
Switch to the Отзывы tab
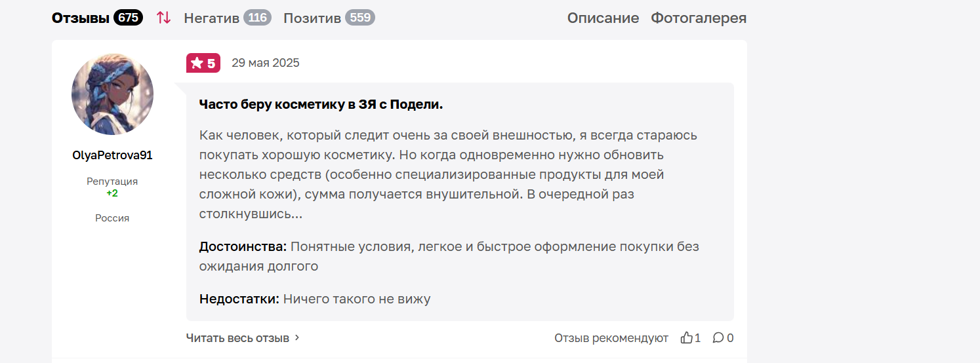(81, 18)
